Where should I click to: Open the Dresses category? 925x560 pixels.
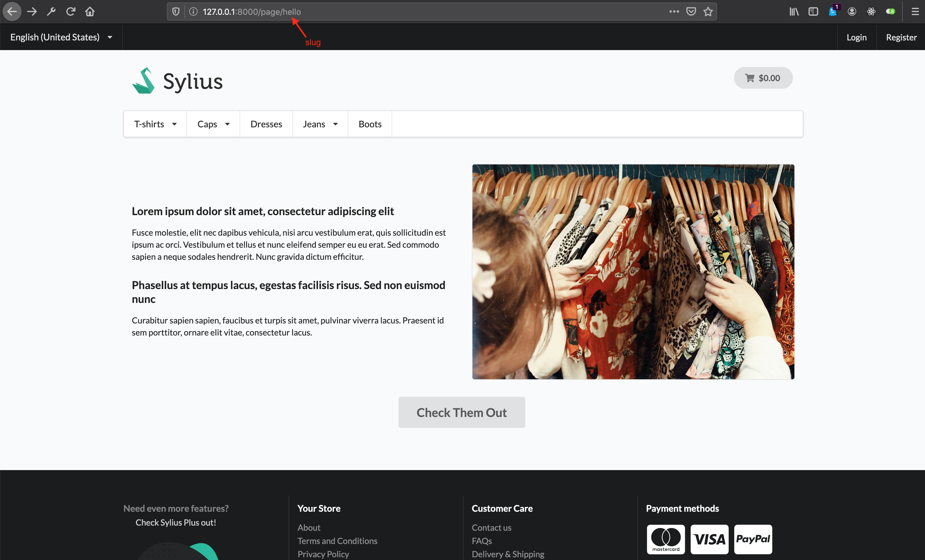coord(266,124)
